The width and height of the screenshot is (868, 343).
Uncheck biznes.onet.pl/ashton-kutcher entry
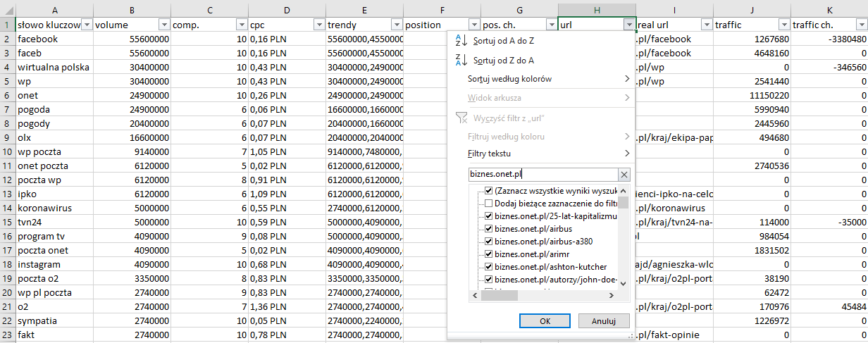click(489, 267)
